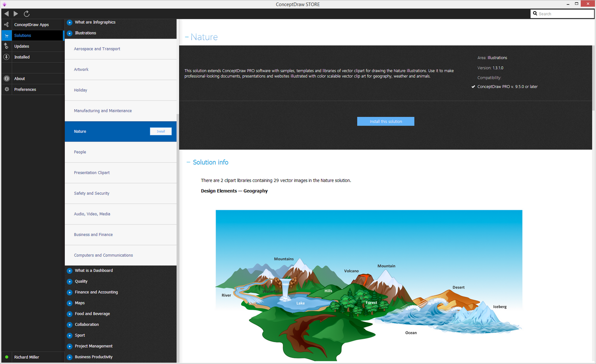This screenshot has height=364, width=596.
Task: Open the Holiday solution
Action: pos(120,90)
